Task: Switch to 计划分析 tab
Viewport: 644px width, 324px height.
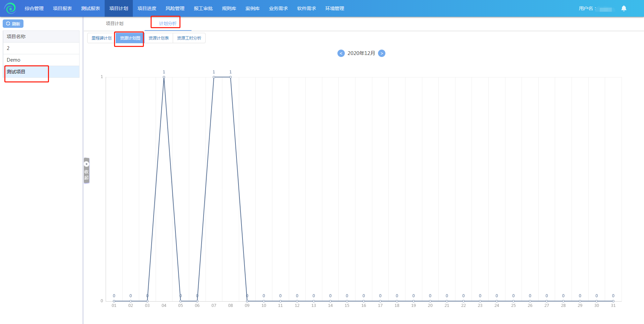Action: click(x=168, y=23)
